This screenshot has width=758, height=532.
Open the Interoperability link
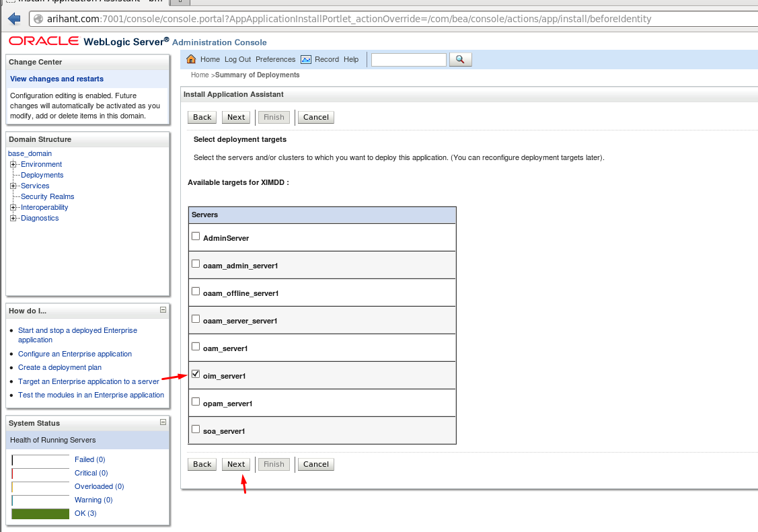tap(44, 207)
